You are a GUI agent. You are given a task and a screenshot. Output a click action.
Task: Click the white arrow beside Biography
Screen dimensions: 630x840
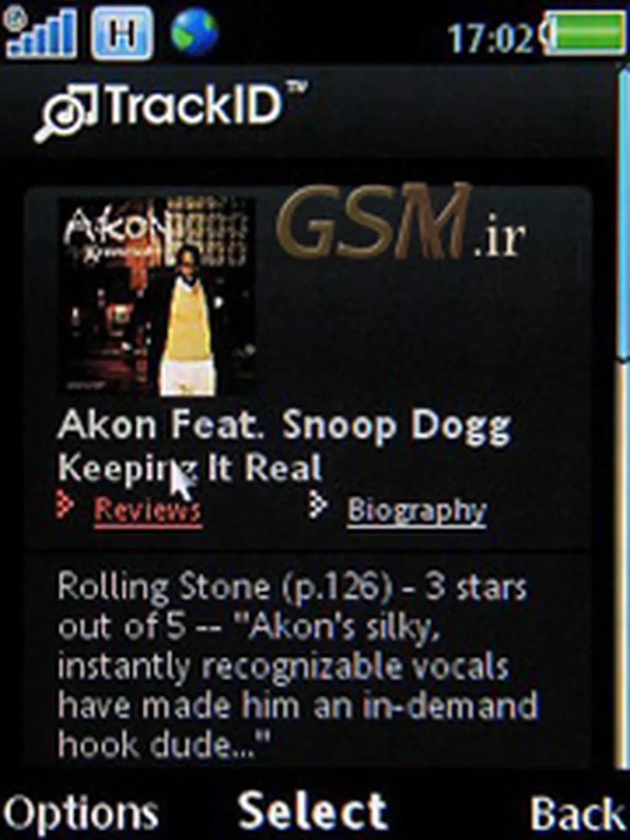317,505
